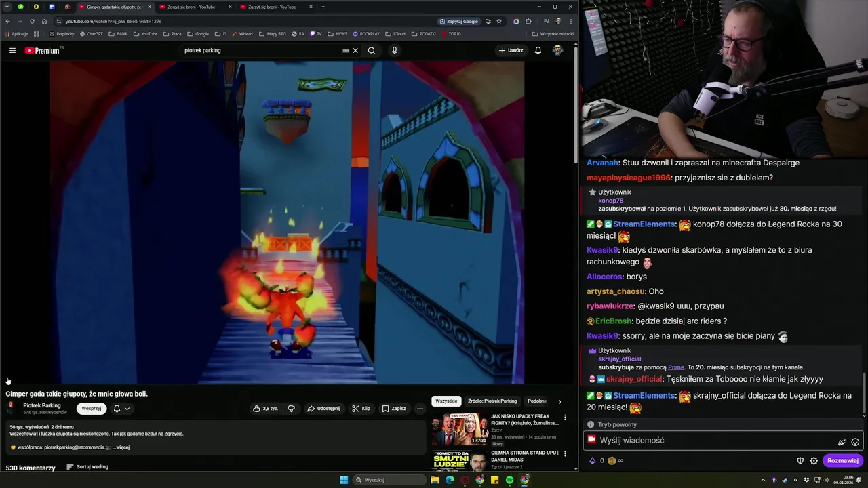Click 'Zapisz' to save video
This screenshot has height=488, width=868.
click(394, 409)
